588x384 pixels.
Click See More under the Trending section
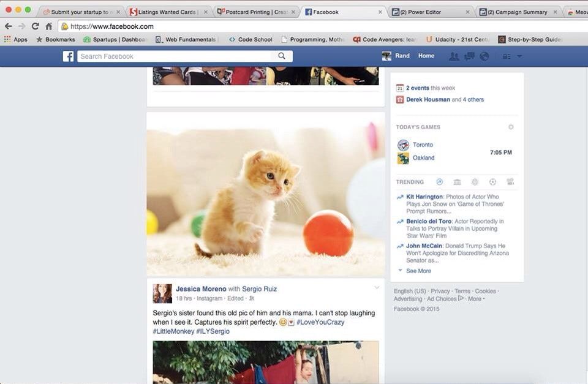tap(417, 270)
